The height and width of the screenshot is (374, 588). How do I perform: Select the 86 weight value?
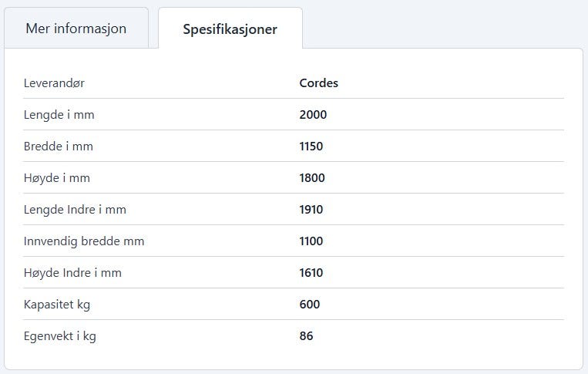(x=307, y=335)
